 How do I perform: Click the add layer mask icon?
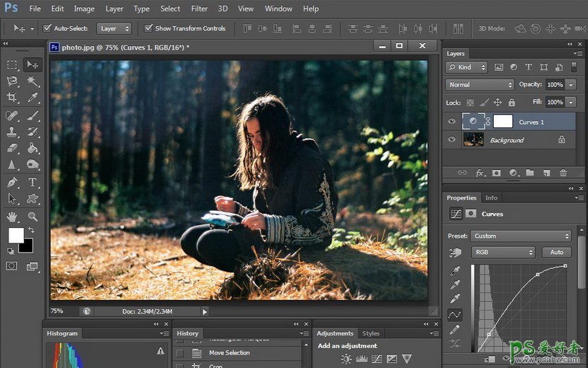(497, 173)
